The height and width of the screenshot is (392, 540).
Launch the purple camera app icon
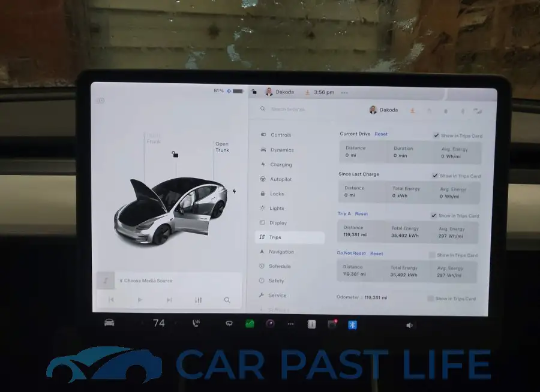(x=271, y=324)
